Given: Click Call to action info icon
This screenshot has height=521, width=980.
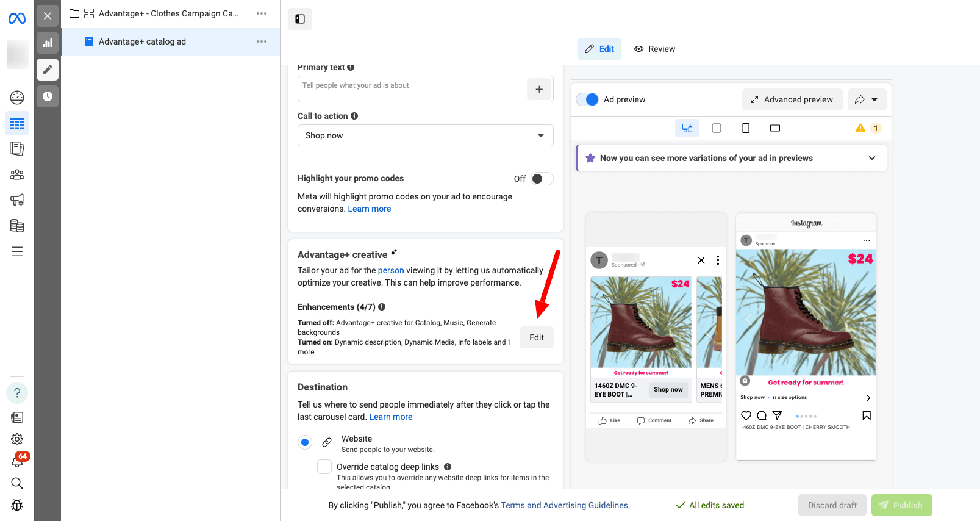Looking at the screenshot, I should (x=354, y=116).
